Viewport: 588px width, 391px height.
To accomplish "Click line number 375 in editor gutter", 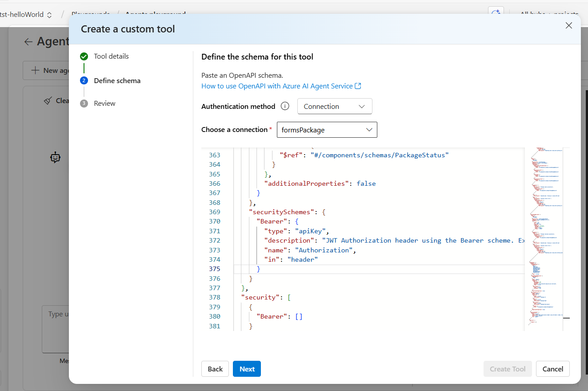I will point(214,269).
